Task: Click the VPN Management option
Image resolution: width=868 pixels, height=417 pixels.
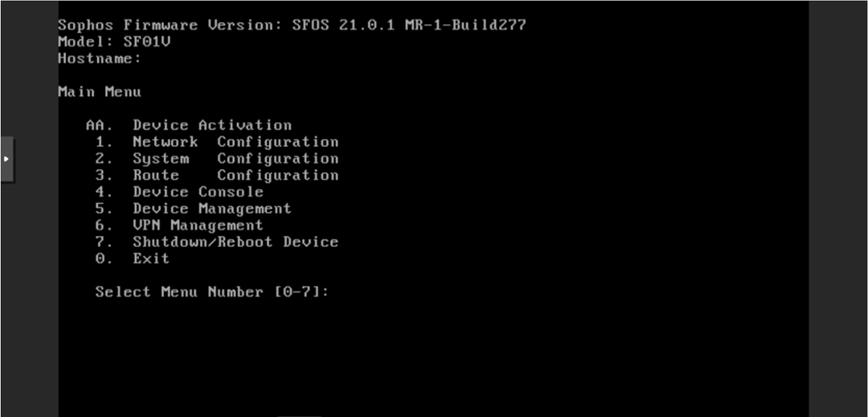Action: pyautogui.click(x=198, y=225)
